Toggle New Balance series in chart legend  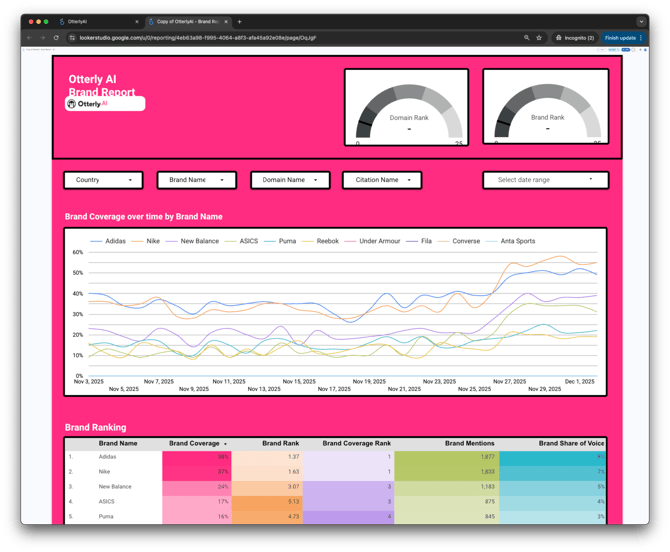192,241
